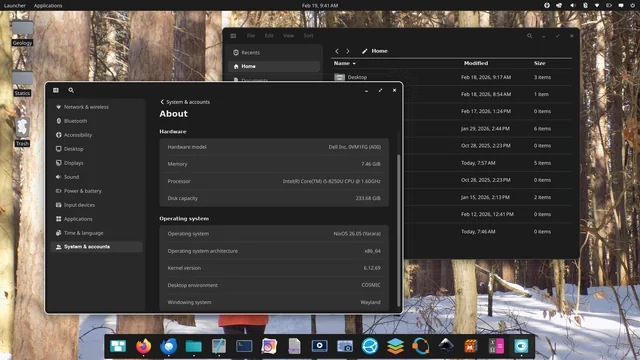Launch the orange-and-blue circular app in the dock
640x360 pixels.
point(421,346)
